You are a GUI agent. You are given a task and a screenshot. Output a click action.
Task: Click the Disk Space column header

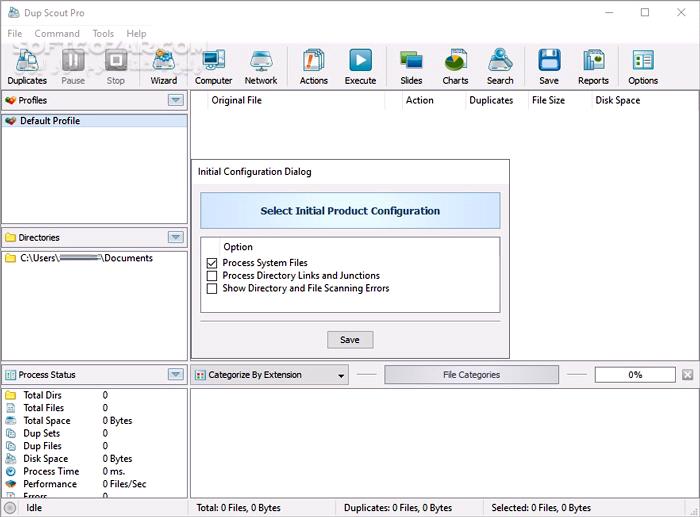tap(618, 100)
